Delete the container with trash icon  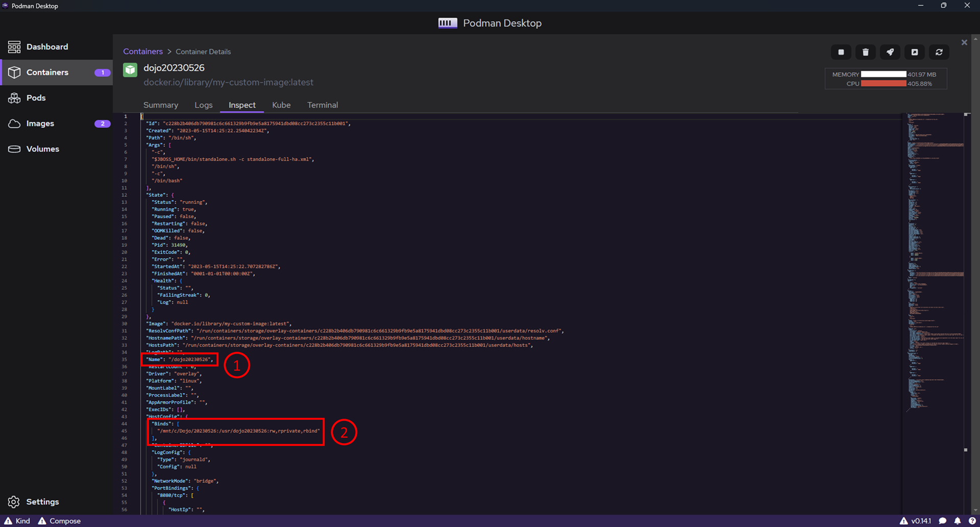coord(866,52)
